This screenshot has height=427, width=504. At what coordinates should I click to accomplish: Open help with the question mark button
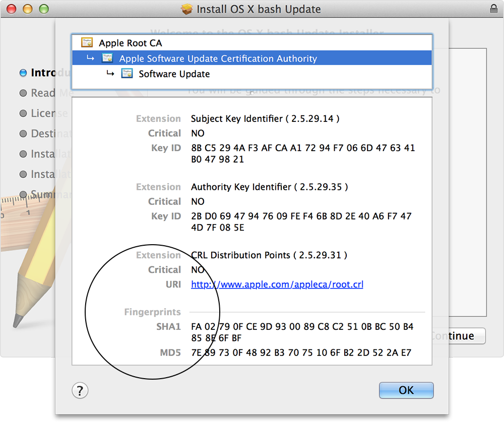coord(80,390)
